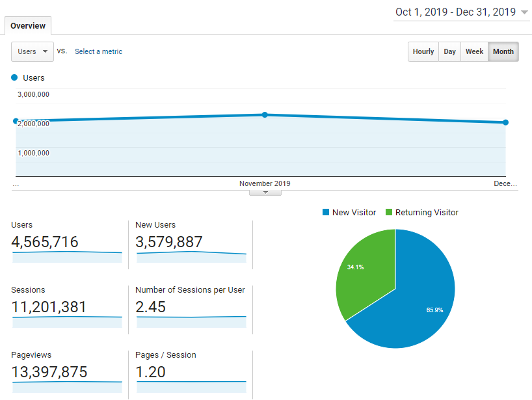
Task: Click the New Visitor blue legend swatch
Action: click(x=325, y=213)
